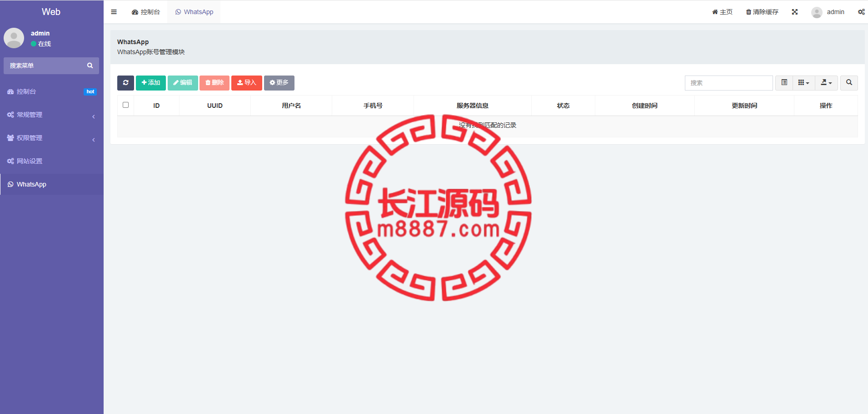Click the refresh table button

tap(125, 83)
